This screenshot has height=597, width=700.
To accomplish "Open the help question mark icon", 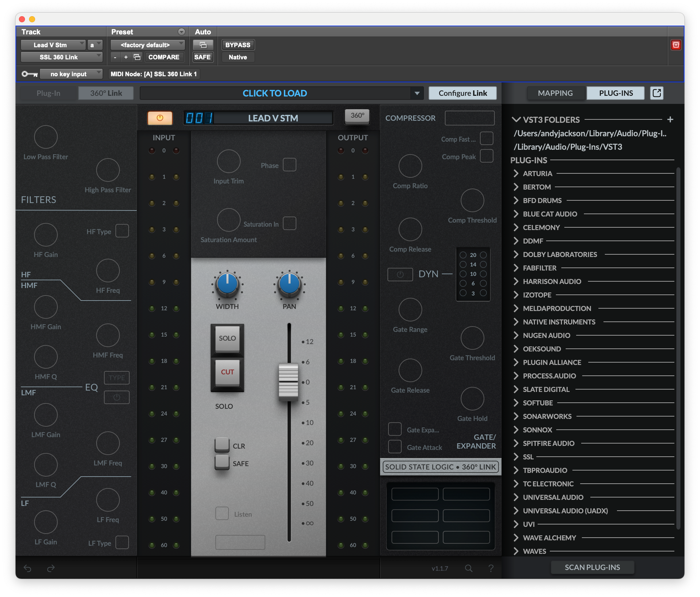I will click(491, 568).
